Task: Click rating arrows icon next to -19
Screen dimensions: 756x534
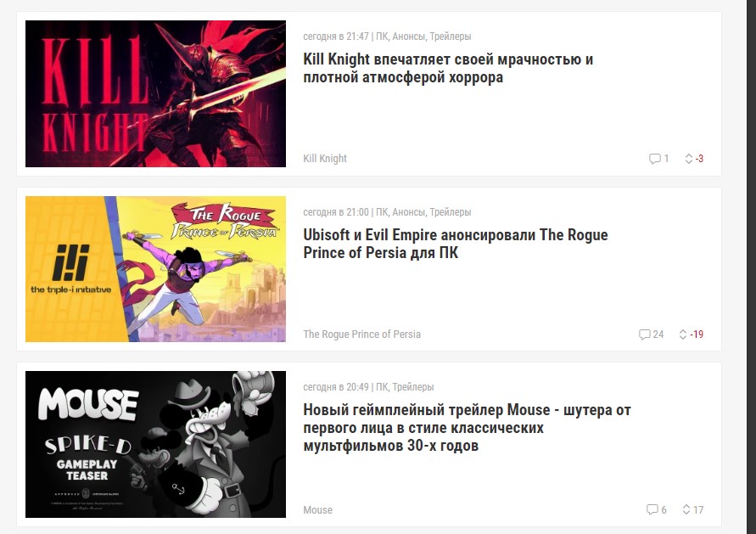Action: [x=683, y=334]
